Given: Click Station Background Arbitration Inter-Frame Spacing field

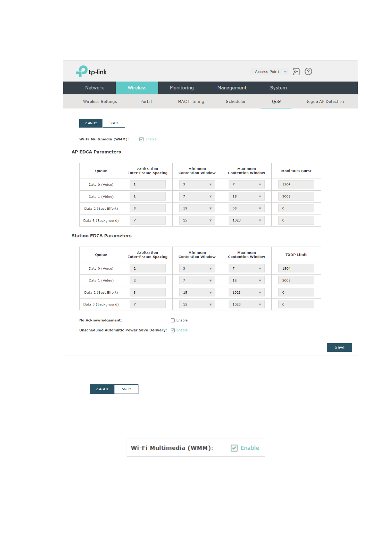Looking at the screenshot, I should (148, 304).
